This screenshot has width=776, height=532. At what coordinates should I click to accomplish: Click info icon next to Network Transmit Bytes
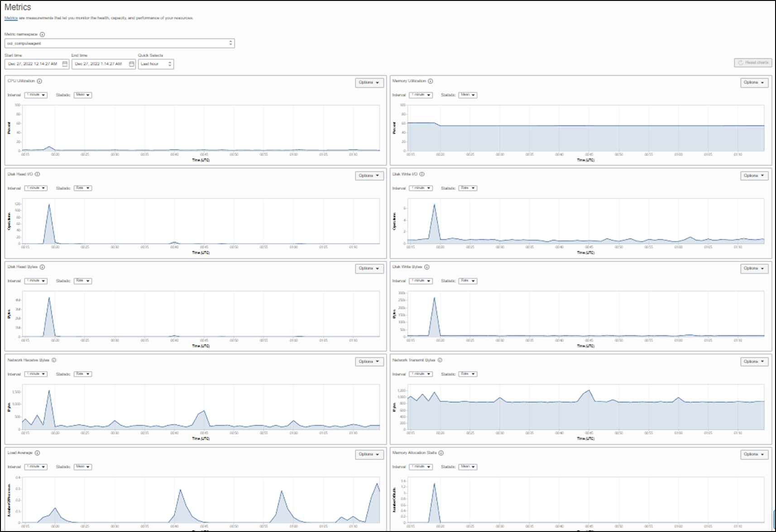[x=440, y=360]
